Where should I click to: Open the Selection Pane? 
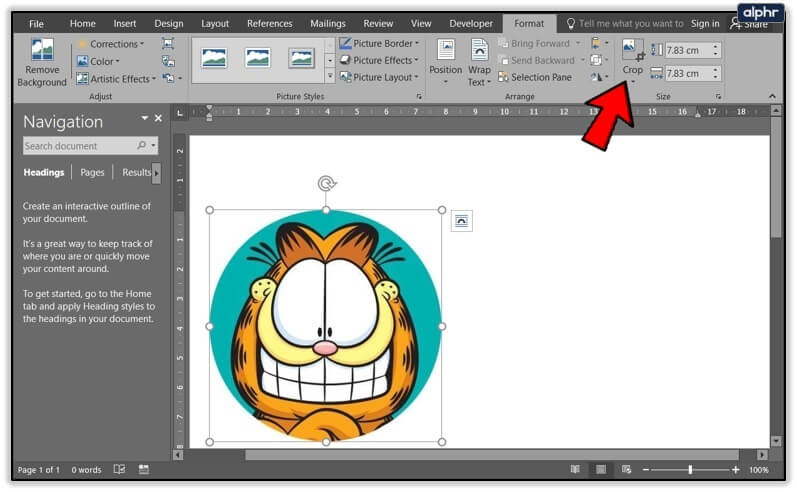535,77
